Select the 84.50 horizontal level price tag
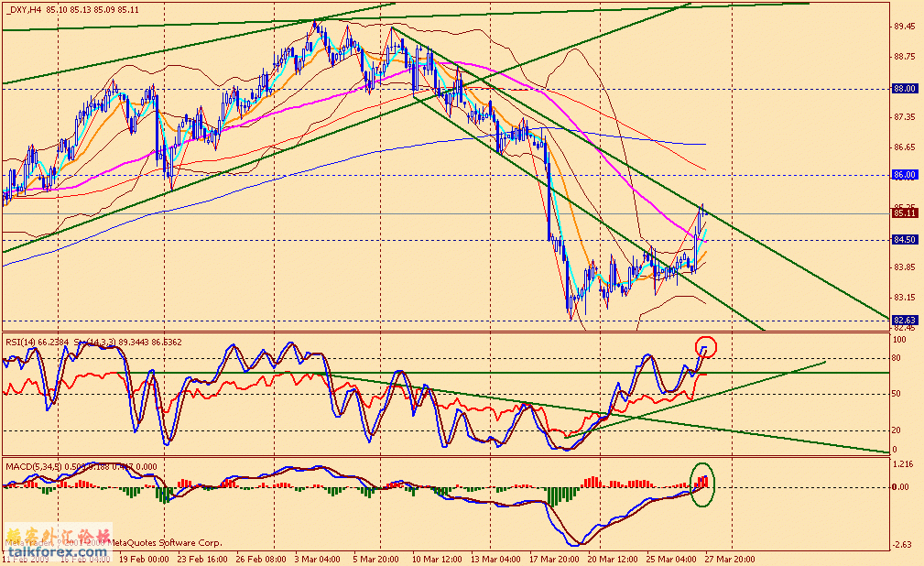Viewport: 924px width, 566px height. [x=905, y=240]
